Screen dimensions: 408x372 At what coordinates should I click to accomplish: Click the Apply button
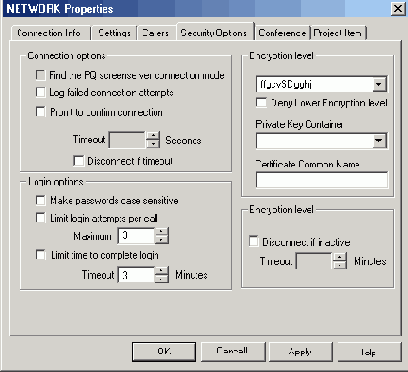tap(301, 351)
